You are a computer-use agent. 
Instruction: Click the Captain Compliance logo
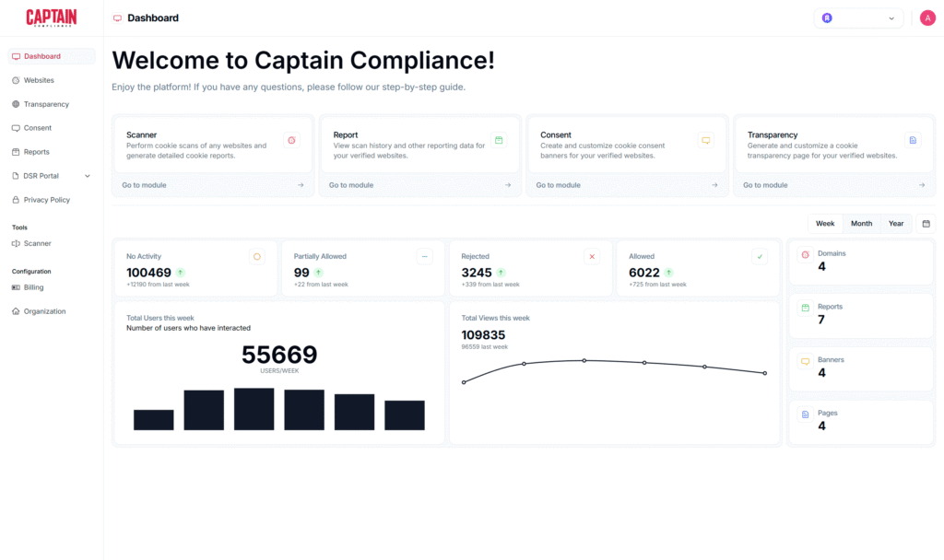52,17
